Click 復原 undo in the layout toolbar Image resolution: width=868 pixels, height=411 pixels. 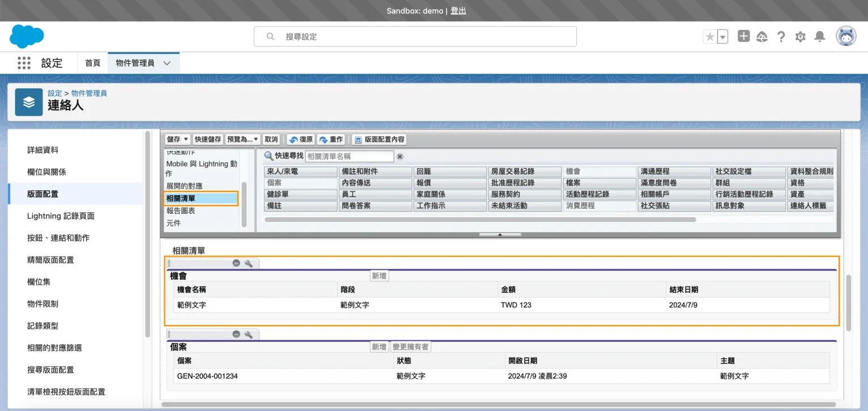tap(301, 139)
